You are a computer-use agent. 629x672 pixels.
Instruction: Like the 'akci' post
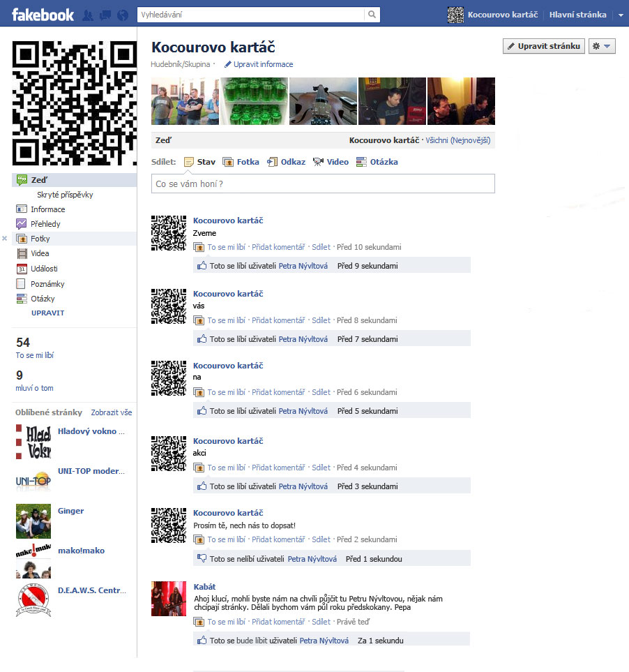coord(226,468)
